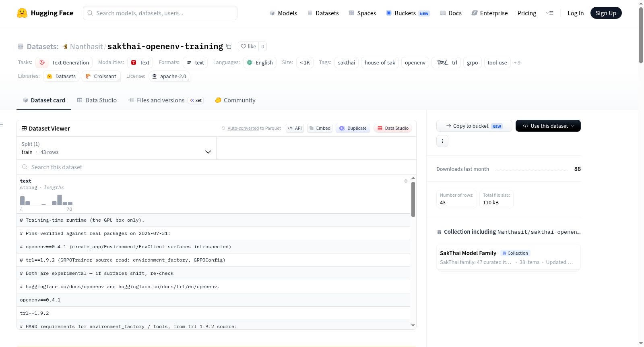Select the Text Generation task tag

(64, 62)
